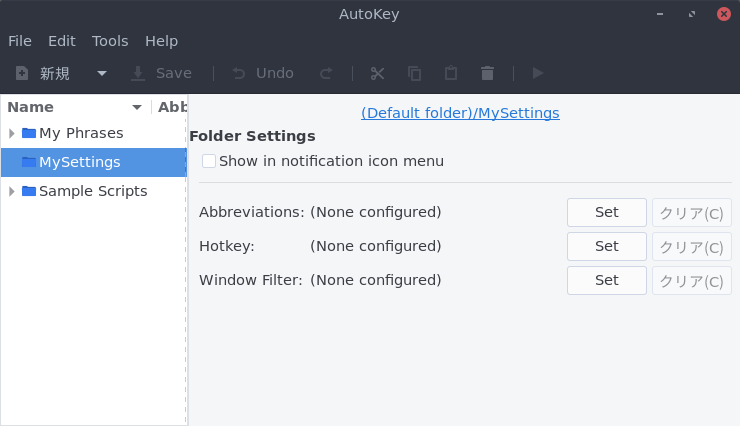The image size is (740, 426).
Task: Toggle Show in notification icon menu
Action: point(209,161)
